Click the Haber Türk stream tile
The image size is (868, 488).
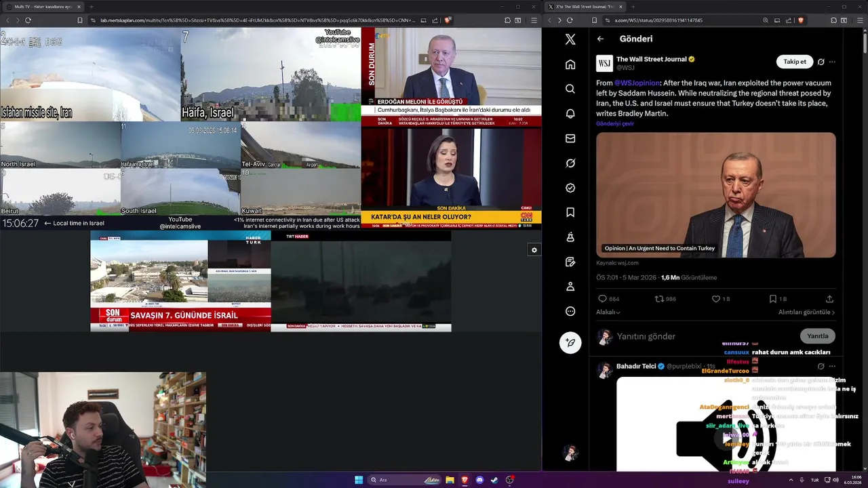[180, 281]
